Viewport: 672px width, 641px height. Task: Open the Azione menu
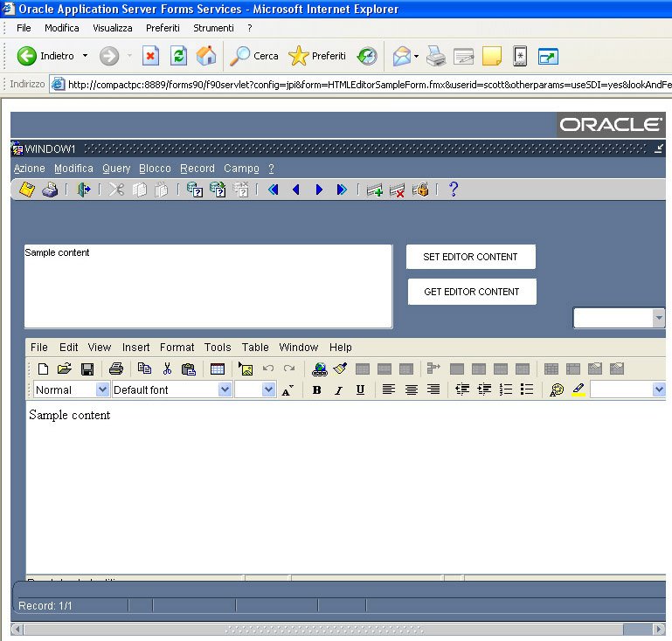[x=29, y=169]
